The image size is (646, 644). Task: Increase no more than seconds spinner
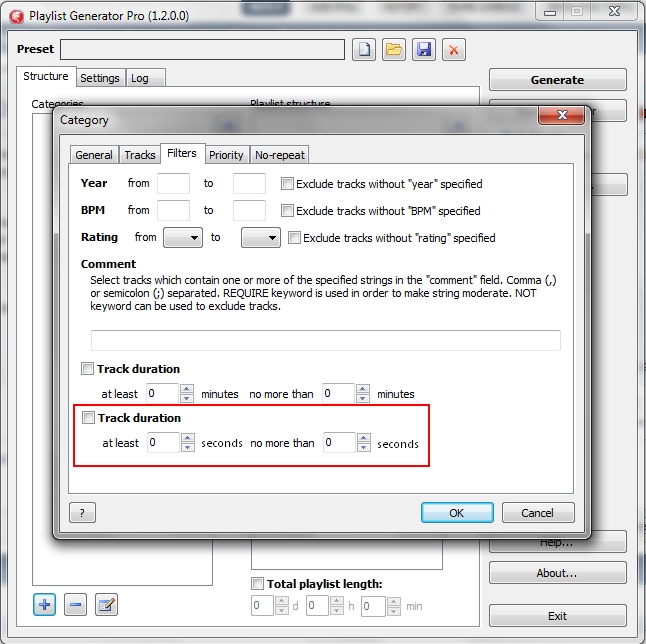click(x=364, y=438)
